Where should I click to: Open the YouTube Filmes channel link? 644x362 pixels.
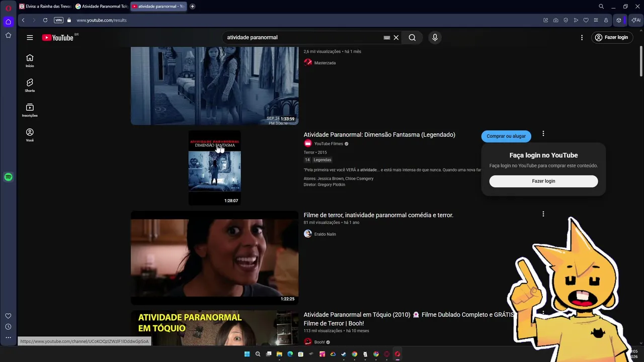coord(329,144)
